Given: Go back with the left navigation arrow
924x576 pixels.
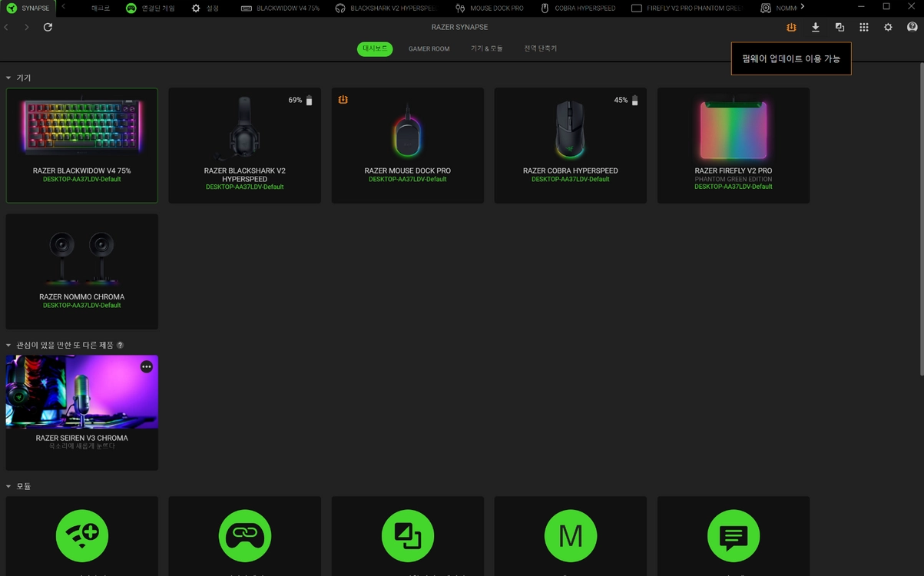Looking at the screenshot, I should tap(6, 27).
